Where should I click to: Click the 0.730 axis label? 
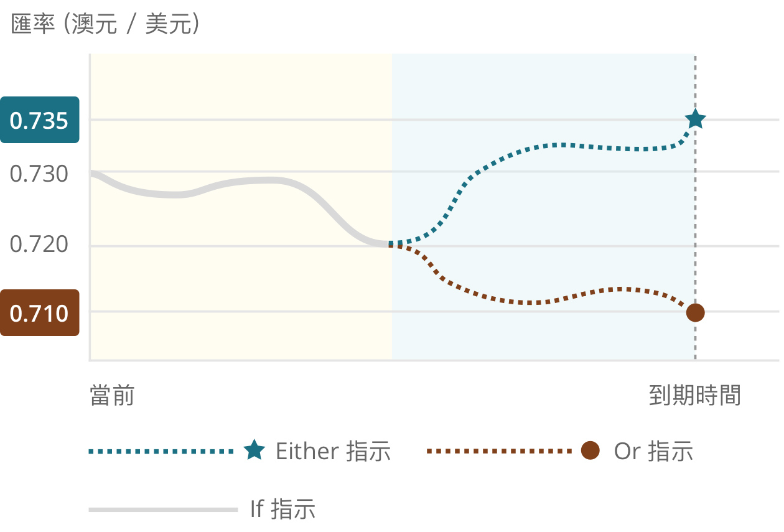coord(39,174)
